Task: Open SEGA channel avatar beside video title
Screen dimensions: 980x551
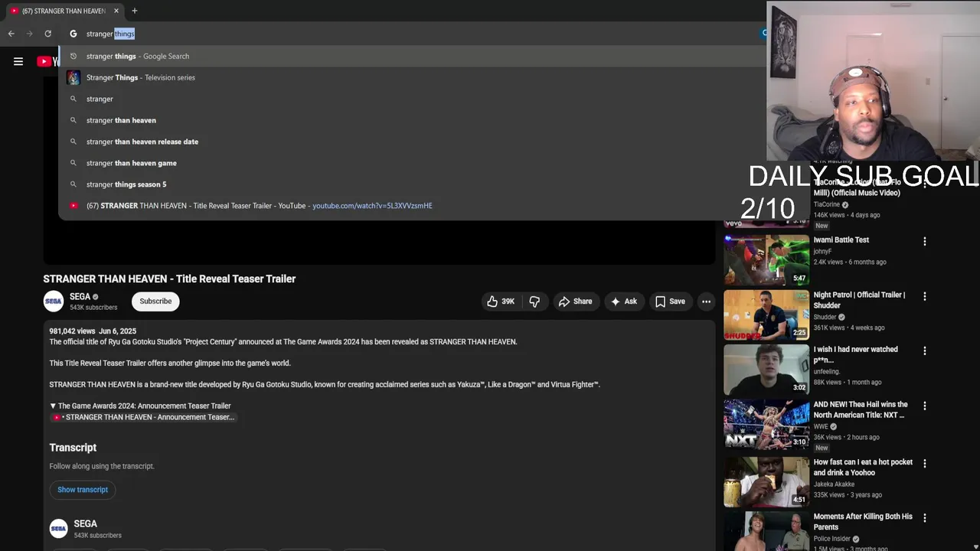Action: pos(54,302)
